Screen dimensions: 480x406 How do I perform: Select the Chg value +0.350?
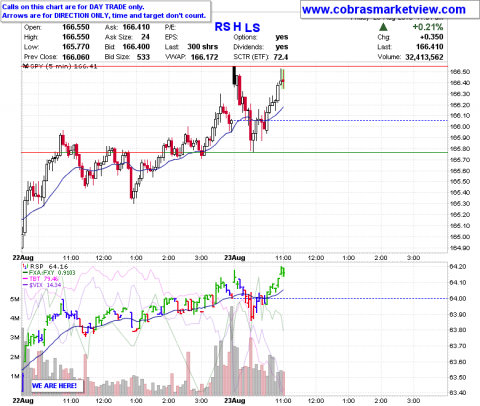tap(432, 37)
